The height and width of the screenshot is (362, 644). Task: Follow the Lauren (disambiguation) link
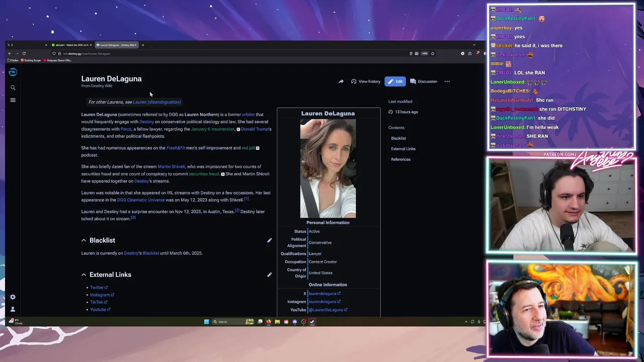pyautogui.click(x=156, y=102)
